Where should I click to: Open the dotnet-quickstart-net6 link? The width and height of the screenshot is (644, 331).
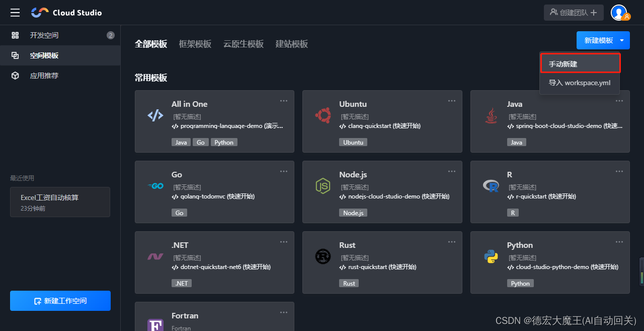pos(221,267)
